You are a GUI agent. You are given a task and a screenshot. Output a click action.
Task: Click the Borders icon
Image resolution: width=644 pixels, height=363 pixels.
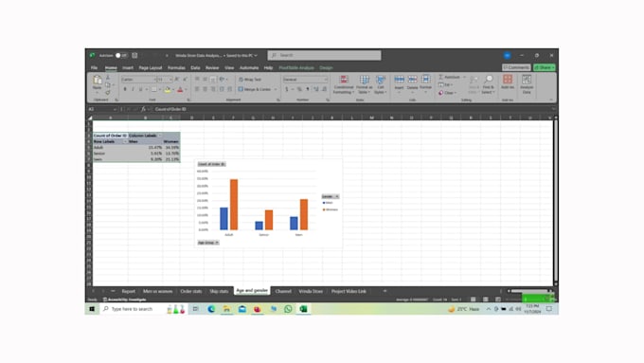point(154,90)
